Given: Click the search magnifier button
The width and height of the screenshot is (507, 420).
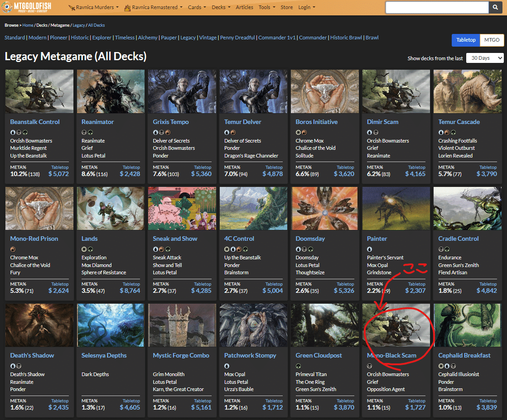Looking at the screenshot, I should pos(495,7).
